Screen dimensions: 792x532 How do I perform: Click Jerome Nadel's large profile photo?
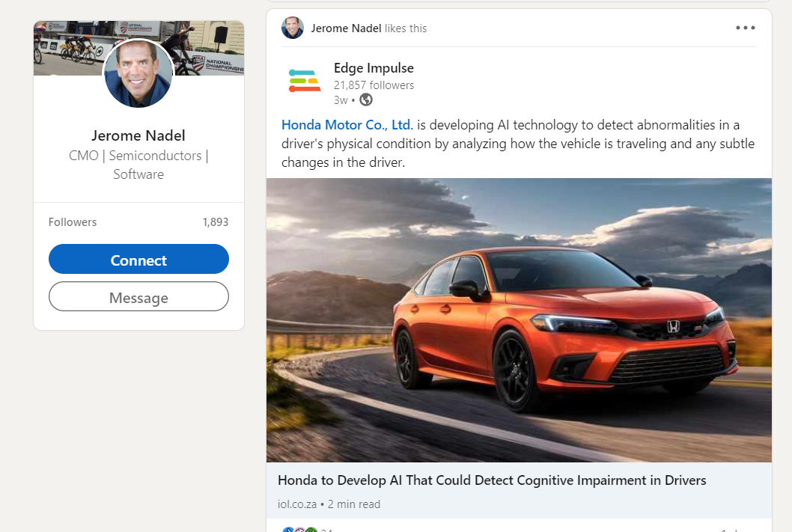point(138,74)
